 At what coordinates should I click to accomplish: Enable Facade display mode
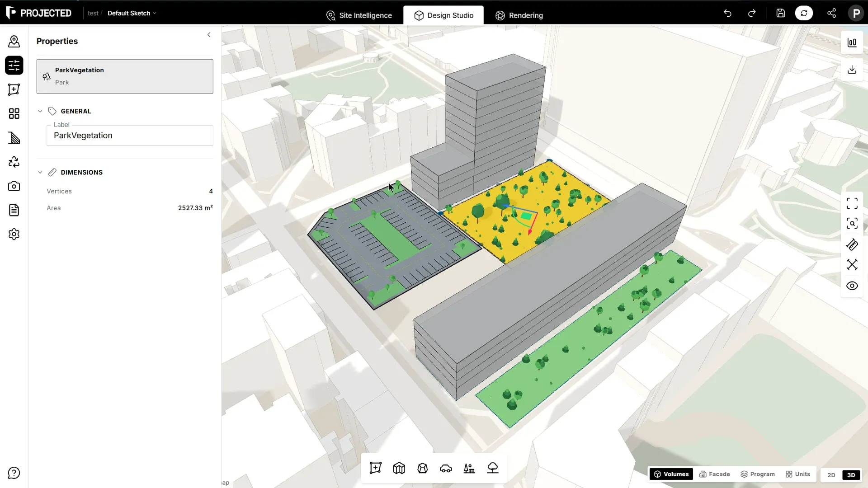(x=715, y=474)
